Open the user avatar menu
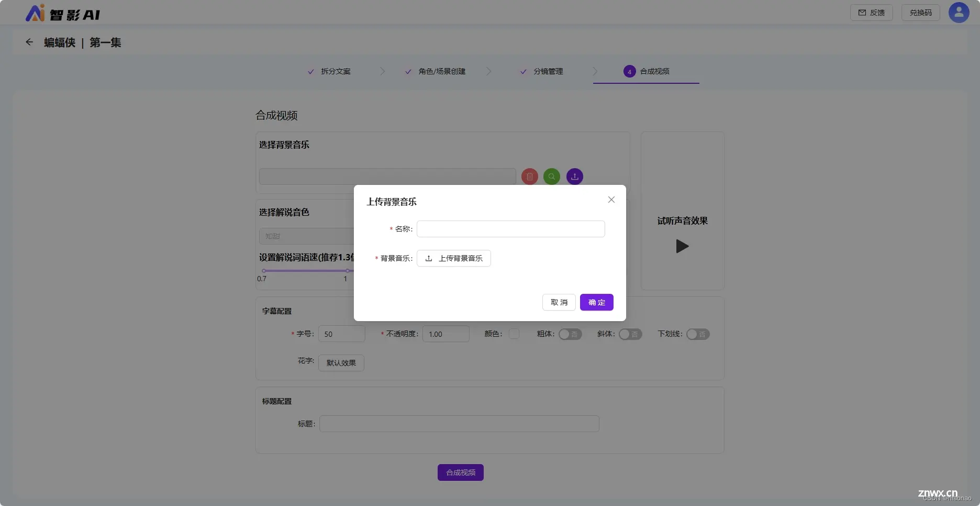 tap(959, 13)
